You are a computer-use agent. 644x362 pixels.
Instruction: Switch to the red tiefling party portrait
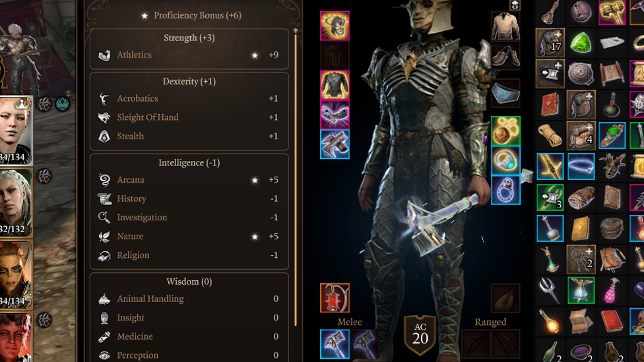[x=16, y=338]
